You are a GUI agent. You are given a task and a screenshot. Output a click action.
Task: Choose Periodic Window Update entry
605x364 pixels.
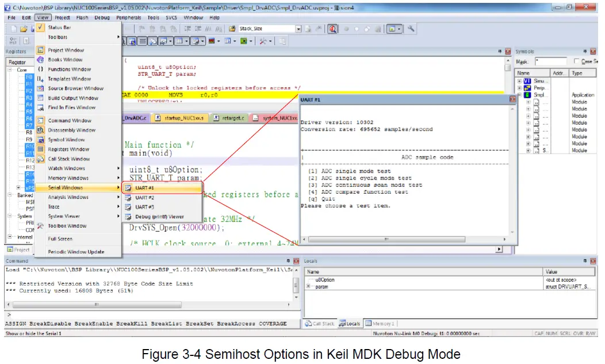[76, 252]
